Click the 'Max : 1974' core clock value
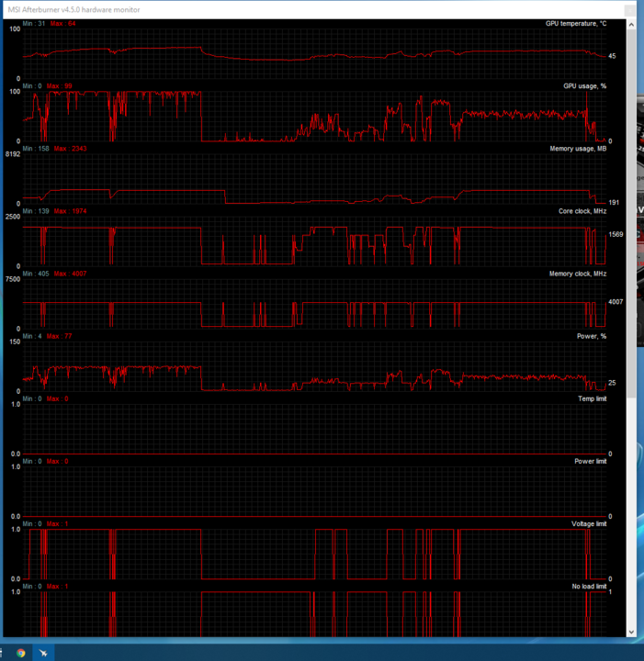644x661 pixels. [x=70, y=211]
